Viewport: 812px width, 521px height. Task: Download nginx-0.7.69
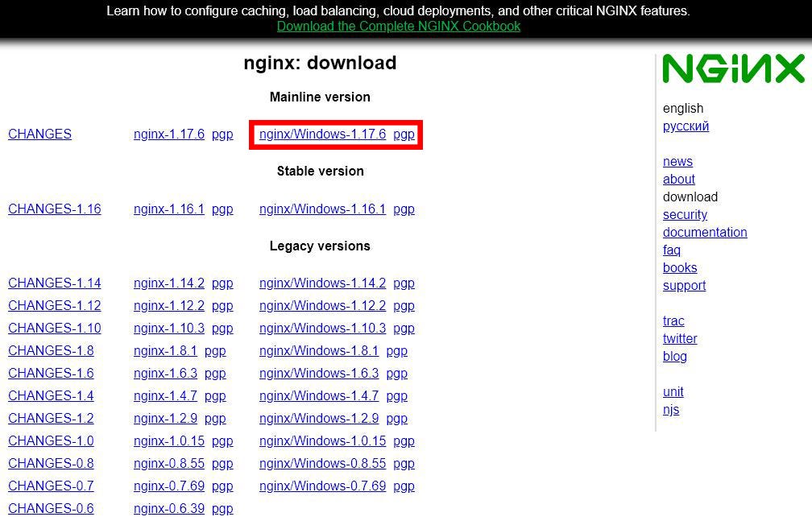[x=169, y=486]
